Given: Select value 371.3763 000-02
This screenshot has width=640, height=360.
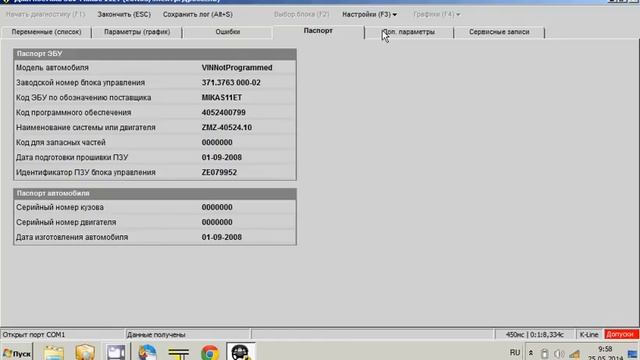Looking at the screenshot, I should [231, 82].
